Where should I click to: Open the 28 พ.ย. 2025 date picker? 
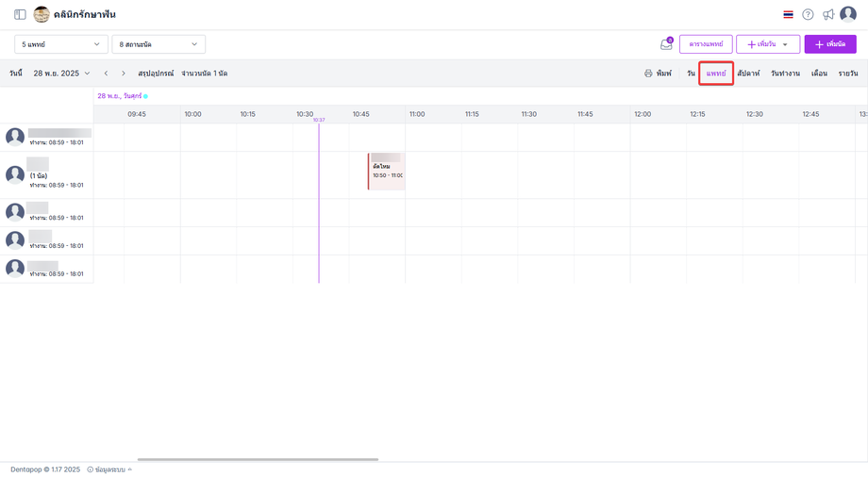tap(61, 73)
